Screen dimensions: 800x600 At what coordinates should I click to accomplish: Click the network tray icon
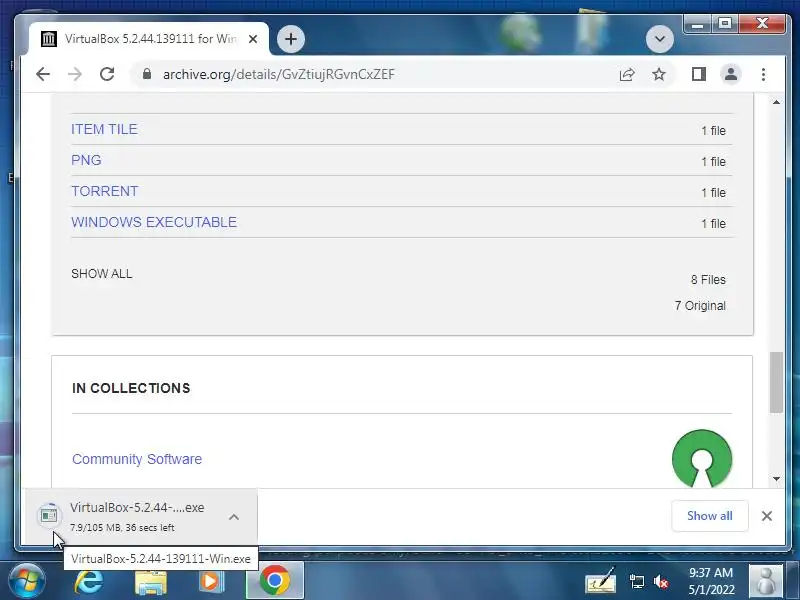click(636, 582)
